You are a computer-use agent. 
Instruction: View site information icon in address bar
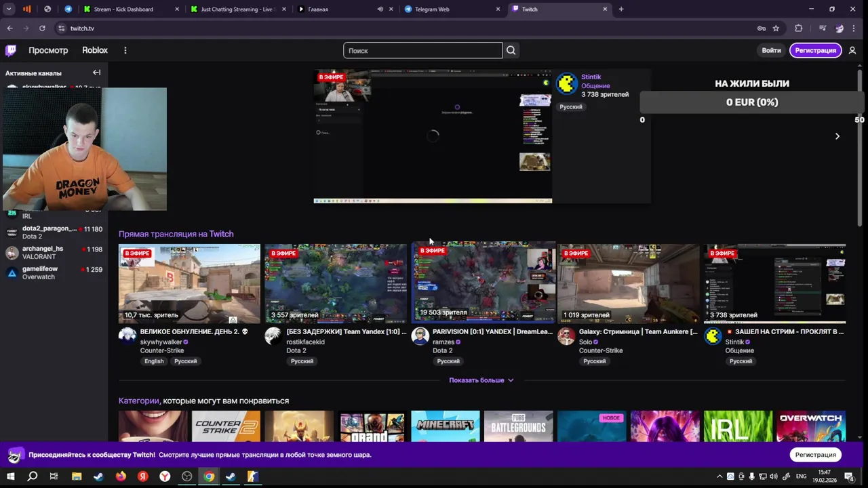coord(61,28)
